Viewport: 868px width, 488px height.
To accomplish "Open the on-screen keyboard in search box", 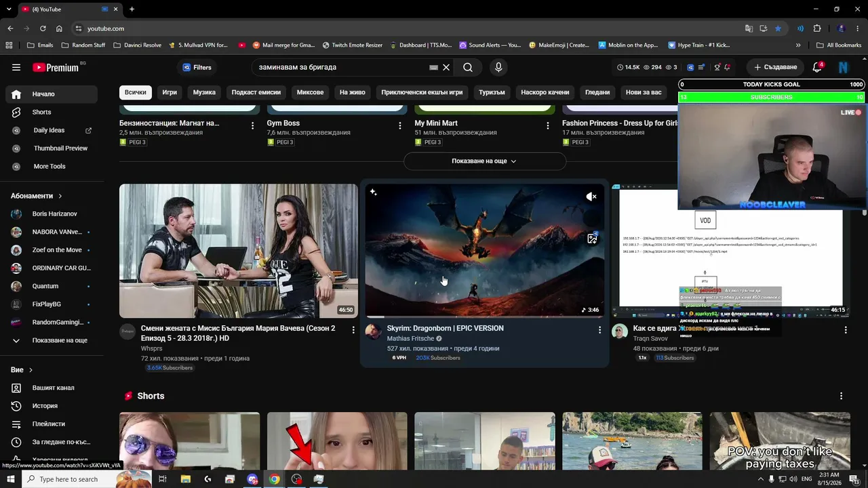I will pos(434,67).
